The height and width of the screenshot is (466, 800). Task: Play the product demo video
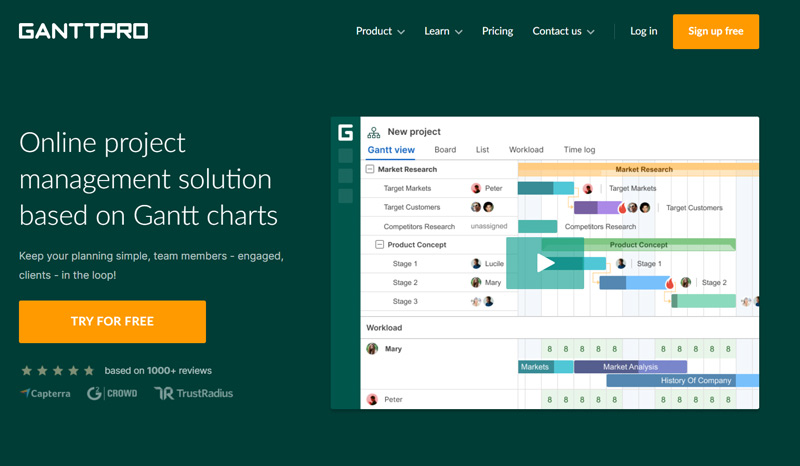(545, 263)
